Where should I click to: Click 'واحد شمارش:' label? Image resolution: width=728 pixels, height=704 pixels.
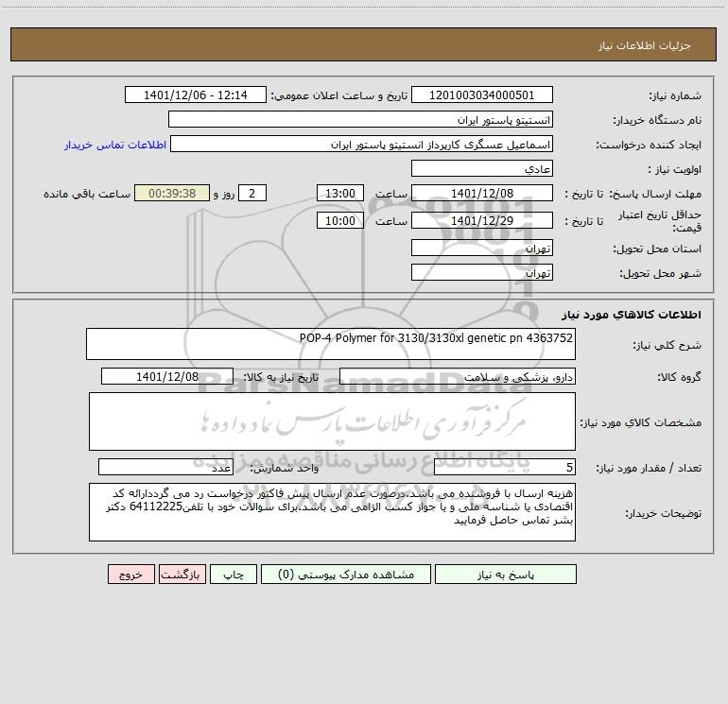285,469
